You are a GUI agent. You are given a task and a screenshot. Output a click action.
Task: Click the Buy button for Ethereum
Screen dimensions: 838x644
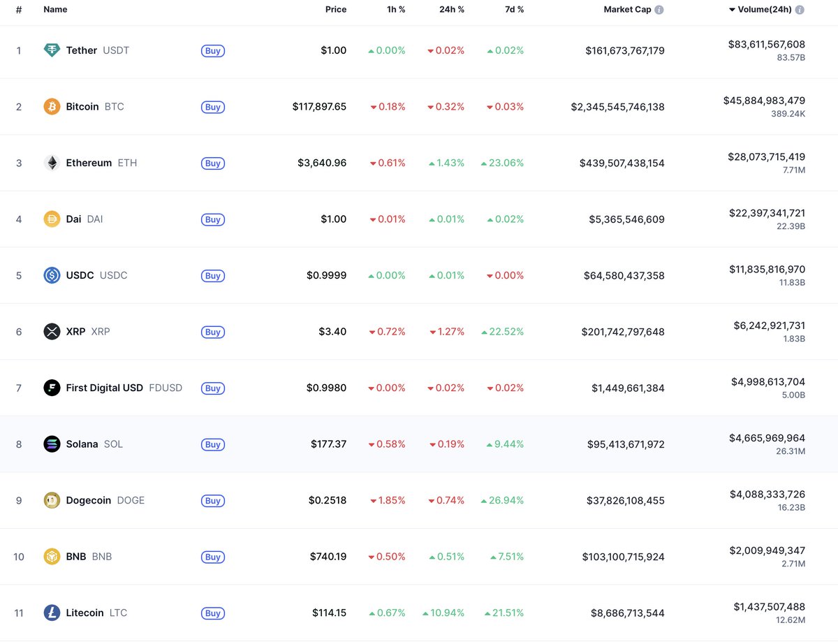(213, 163)
